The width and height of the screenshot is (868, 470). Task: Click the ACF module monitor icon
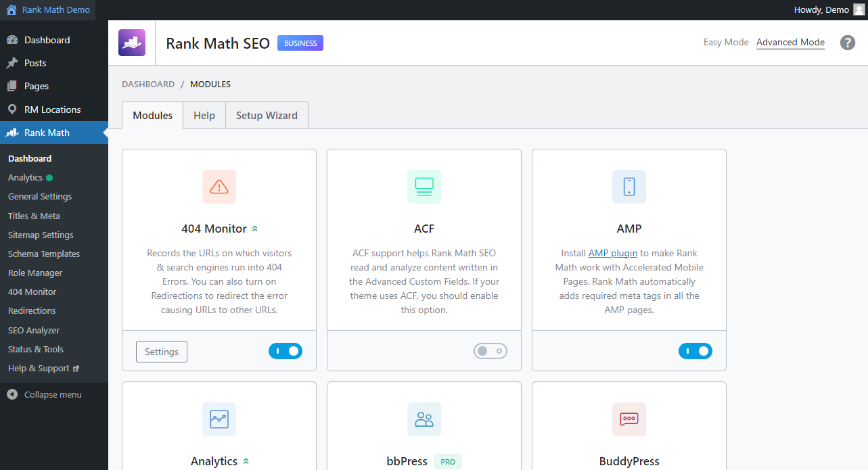(424, 187)
